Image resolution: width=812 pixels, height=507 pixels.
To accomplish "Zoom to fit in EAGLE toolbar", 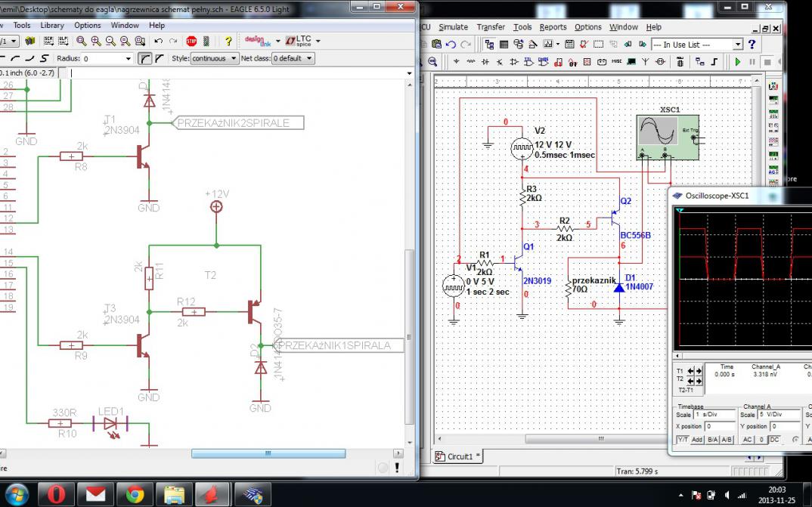I will 82,41.
